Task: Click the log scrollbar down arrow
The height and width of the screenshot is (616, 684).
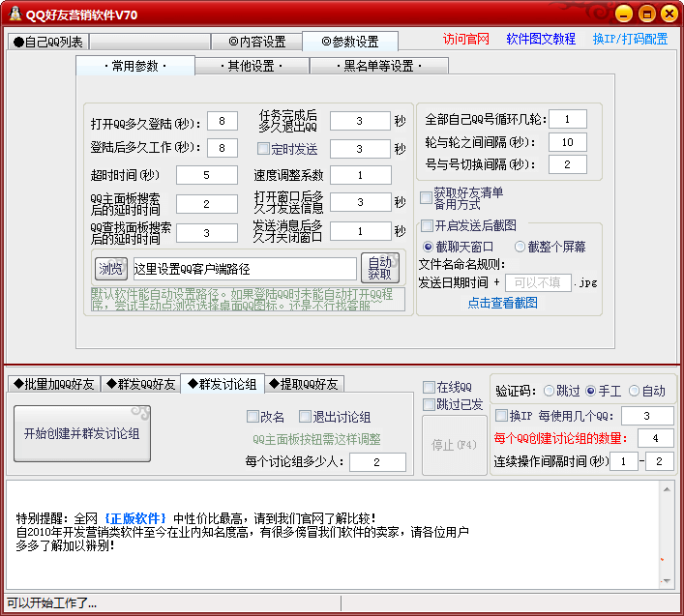Action: pyautogui.click(x=667, y=580)
